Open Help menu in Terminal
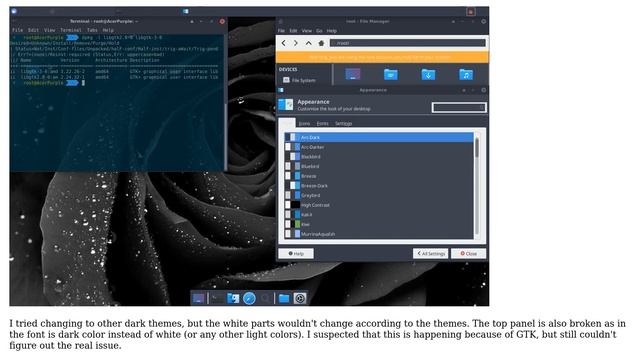Viewport: 640px width, 360px height. [108, 30]
